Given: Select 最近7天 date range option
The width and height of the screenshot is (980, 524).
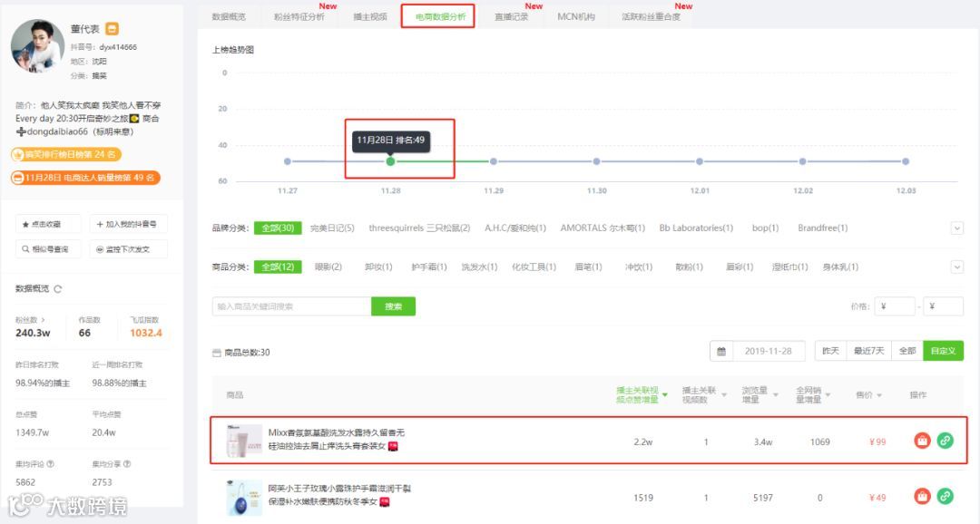Looking at the screenshot, I should [868, 351].
